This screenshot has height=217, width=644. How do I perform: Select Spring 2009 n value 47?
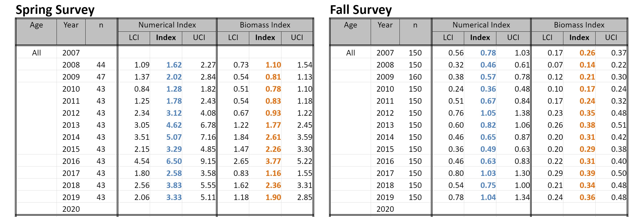[x=101, y=77]
